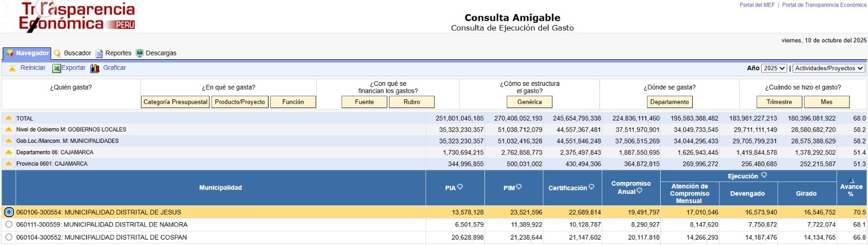This screenshot has width=868, height=245.
Task: Click the Reiniciar home icon
Action: [12, 68]
